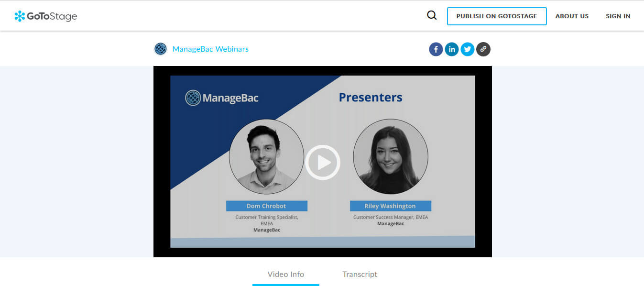Click Riley Washington's portrait photo

coord(390,156)
